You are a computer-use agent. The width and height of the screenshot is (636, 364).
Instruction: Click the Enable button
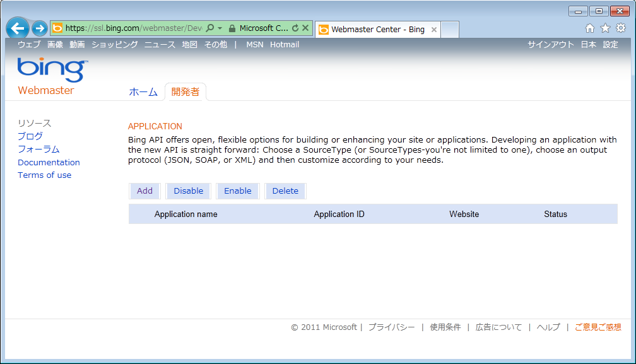(238, 191)
